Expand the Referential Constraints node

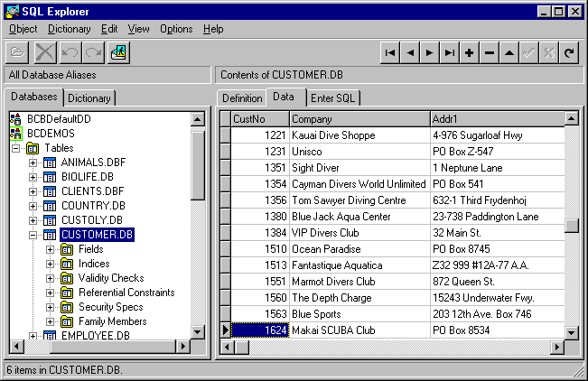(51, 293)
